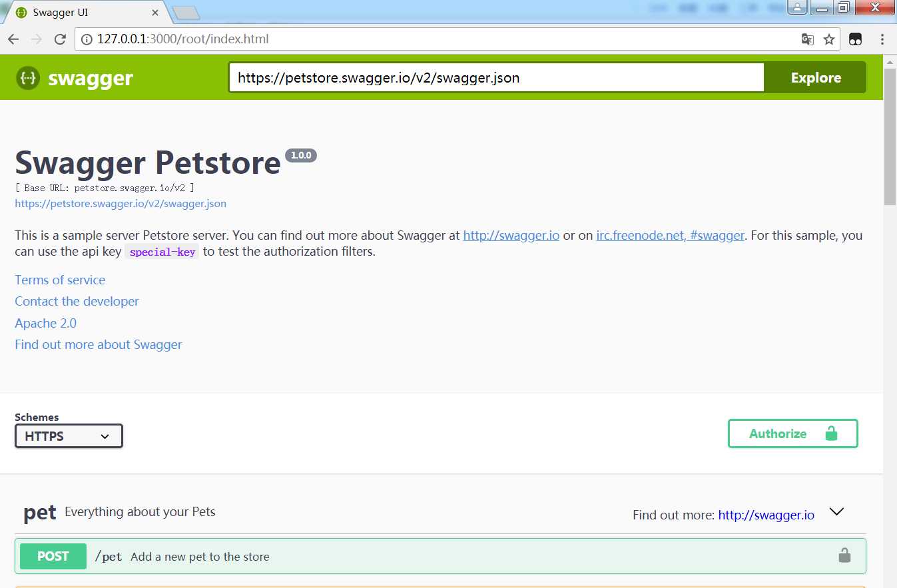Click the swagger logo icon
The image size is (897, 588).
tap(28, 78)
